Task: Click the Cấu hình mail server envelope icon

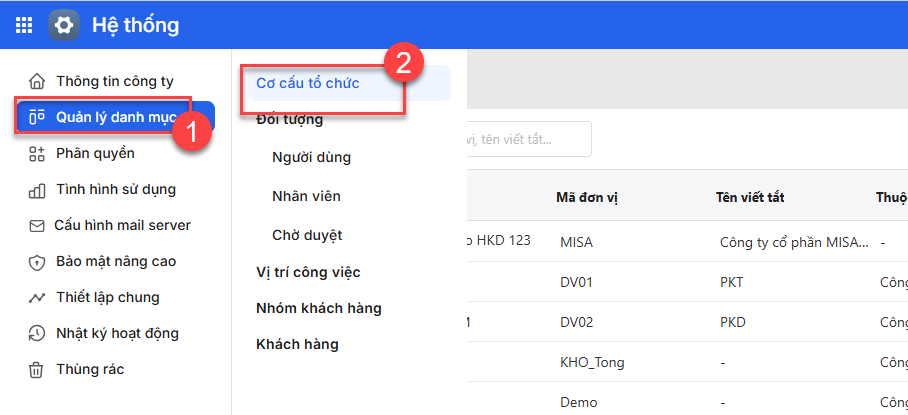Action: pyautogui.click(x=37, y=226)
